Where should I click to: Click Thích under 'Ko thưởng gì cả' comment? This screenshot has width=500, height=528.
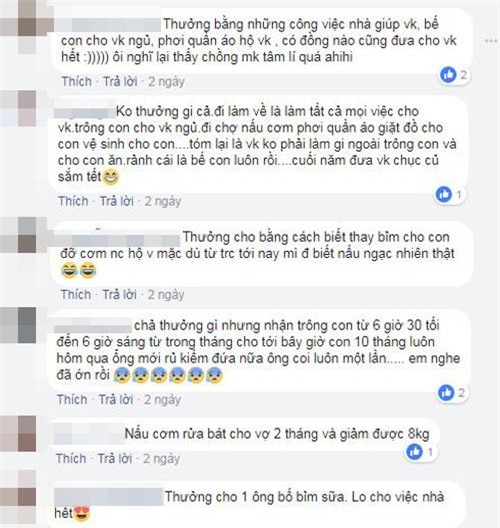point(73,201)
